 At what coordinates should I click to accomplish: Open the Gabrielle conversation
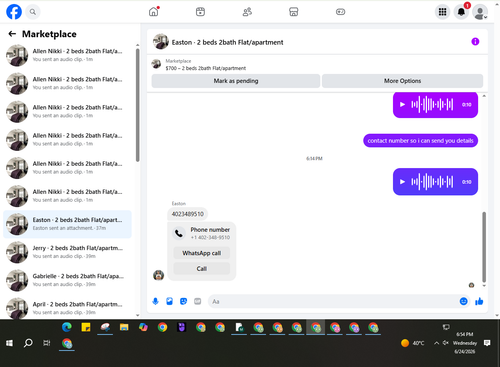point(67,280)
